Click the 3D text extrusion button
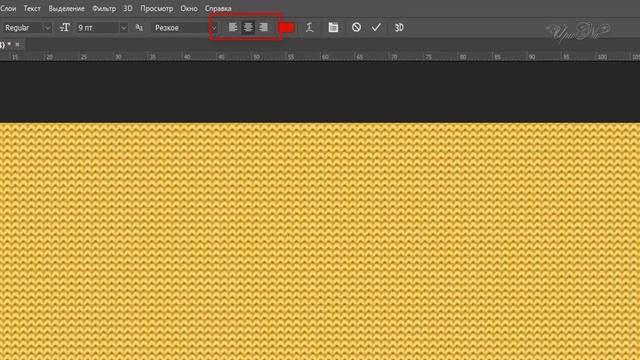 coord(399,28)
